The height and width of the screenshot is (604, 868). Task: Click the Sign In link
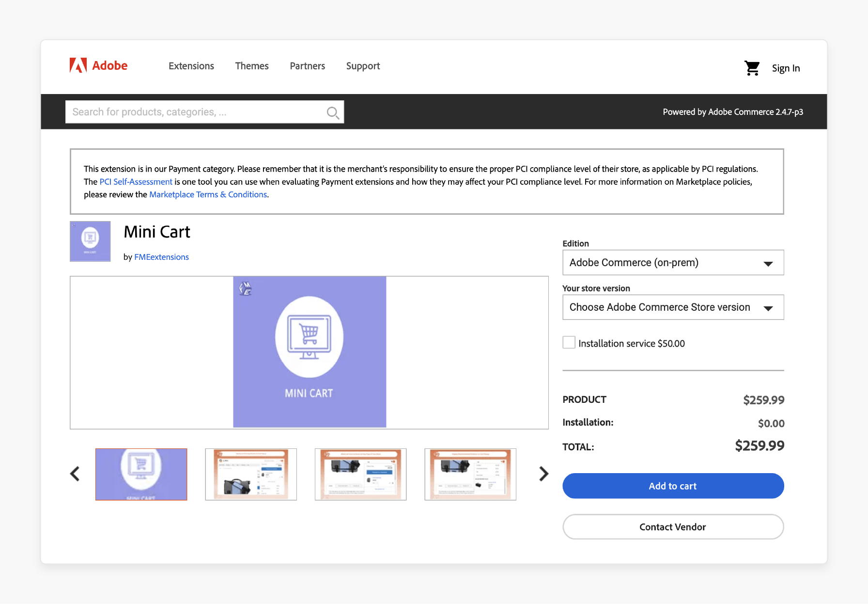point(786,68)
